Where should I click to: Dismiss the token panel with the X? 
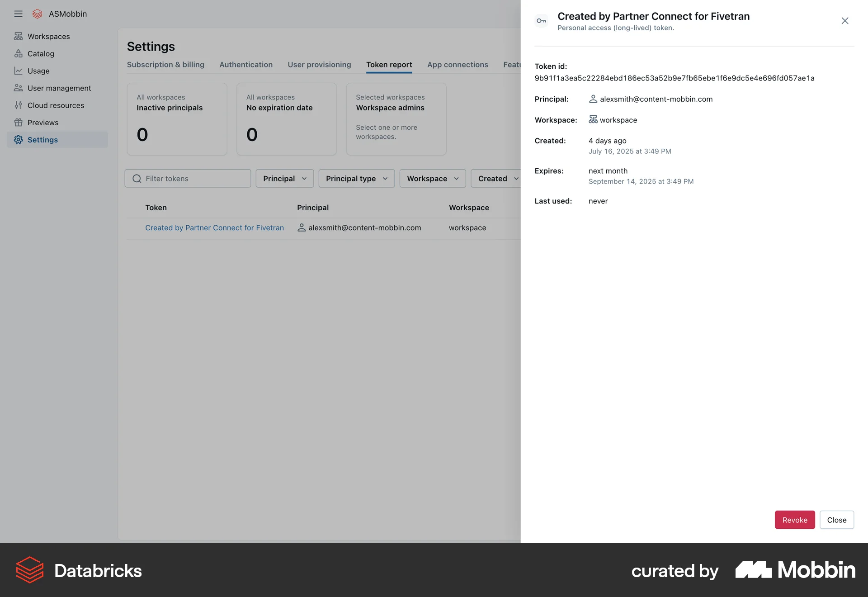[845, 20]
